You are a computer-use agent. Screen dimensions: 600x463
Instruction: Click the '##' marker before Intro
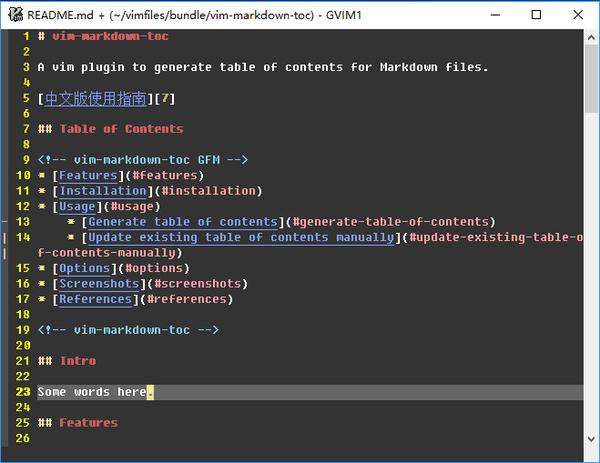point(45,361)
